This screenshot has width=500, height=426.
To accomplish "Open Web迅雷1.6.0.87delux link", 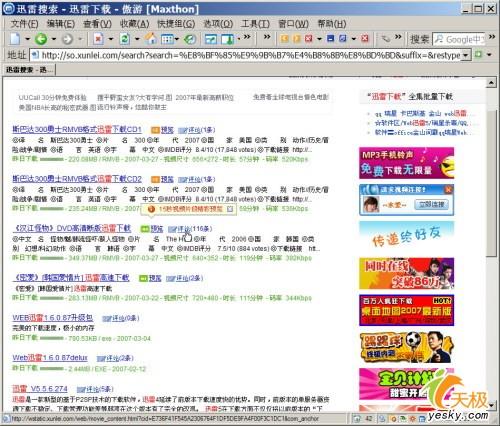I will [50, 358].
